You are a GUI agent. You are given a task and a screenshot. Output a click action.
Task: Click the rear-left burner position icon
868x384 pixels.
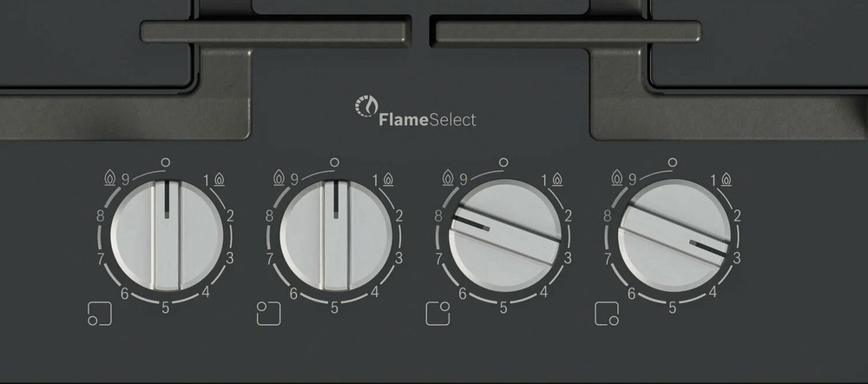click(x=268, y=314)
